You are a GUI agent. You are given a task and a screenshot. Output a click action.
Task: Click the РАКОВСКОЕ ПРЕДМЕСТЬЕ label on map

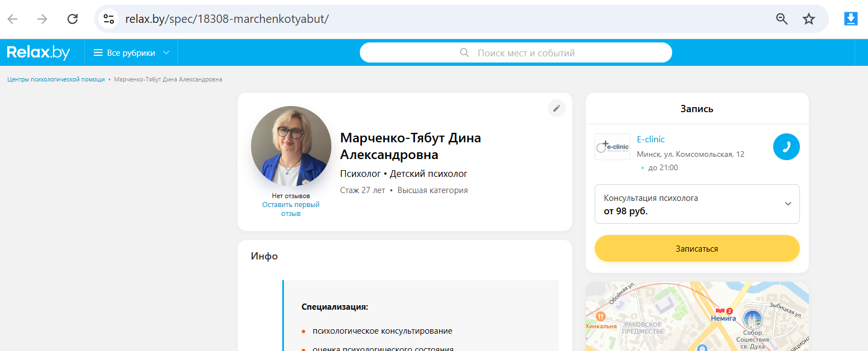pyautogui.click(x=644, y=328)
